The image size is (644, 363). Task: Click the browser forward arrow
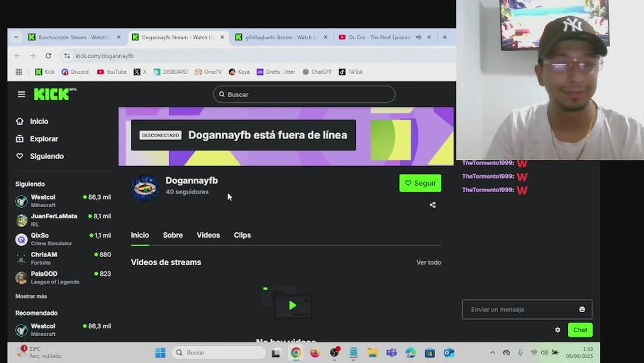pyautogui.click(x=33, y=55)
